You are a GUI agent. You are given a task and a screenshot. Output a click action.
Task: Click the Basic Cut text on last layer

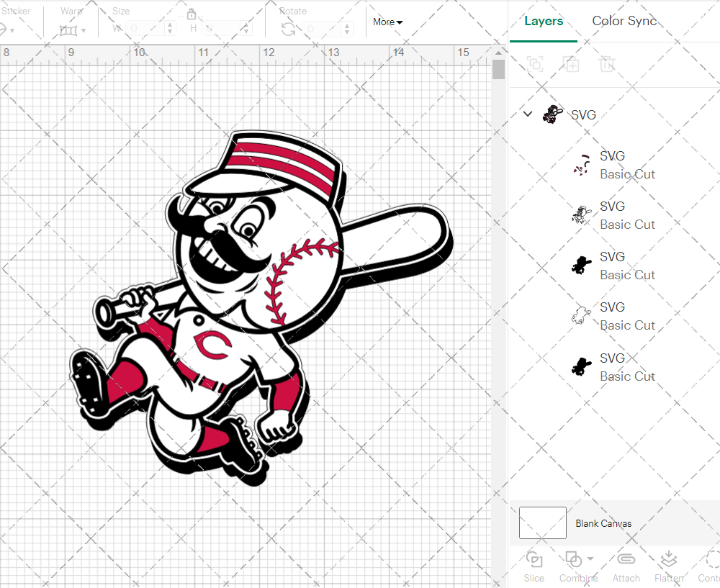(627, 376)
